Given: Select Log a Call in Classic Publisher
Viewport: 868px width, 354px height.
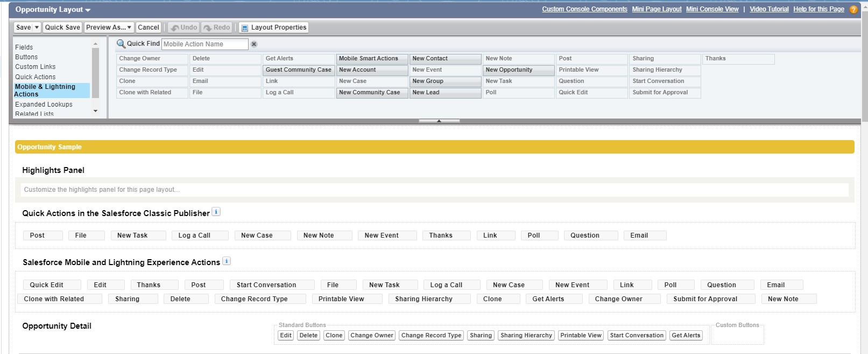Looking at the screenshot, I should 200,235.
